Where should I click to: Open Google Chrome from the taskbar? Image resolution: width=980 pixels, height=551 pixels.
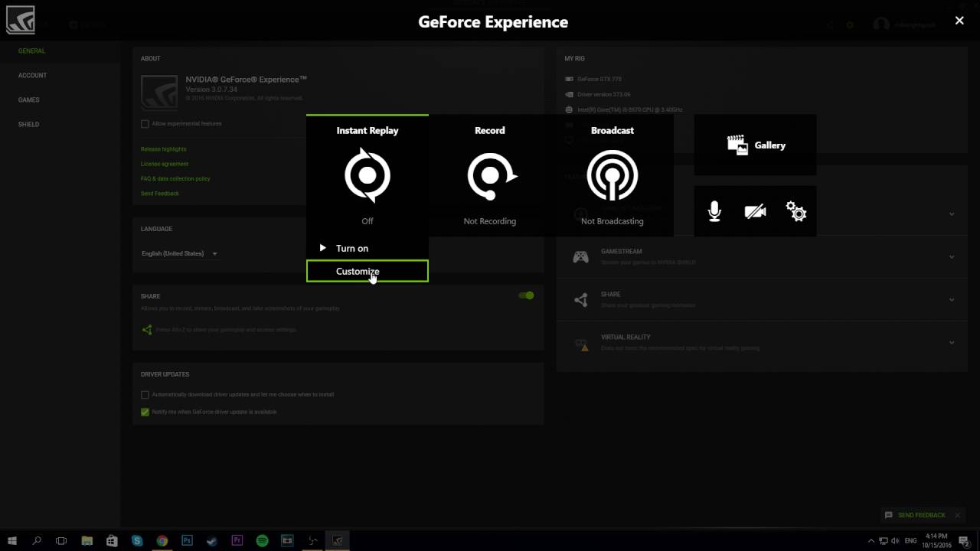[162, 540]
